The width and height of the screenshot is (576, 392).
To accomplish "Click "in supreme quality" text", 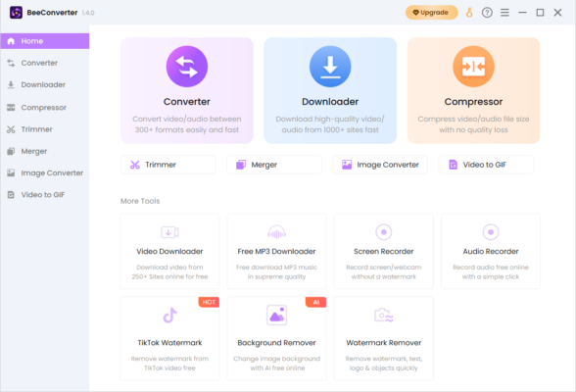I will [x=276, y=276].
